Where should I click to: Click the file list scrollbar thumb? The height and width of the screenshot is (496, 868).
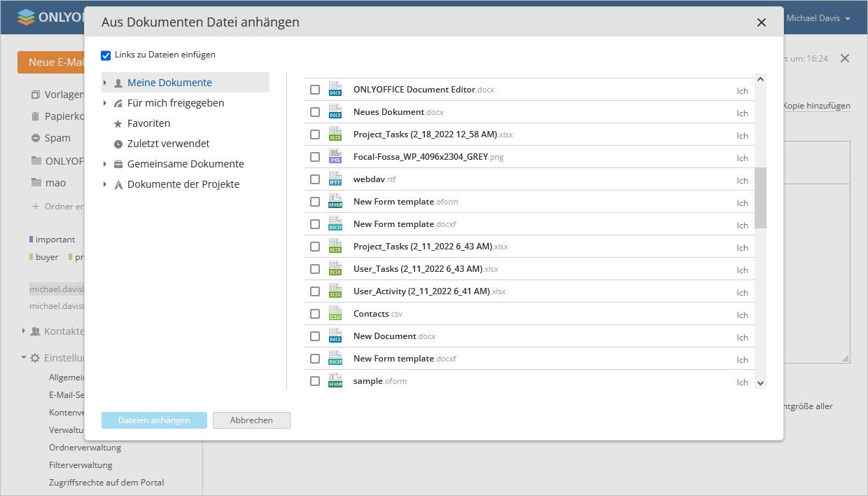(761, 198)
